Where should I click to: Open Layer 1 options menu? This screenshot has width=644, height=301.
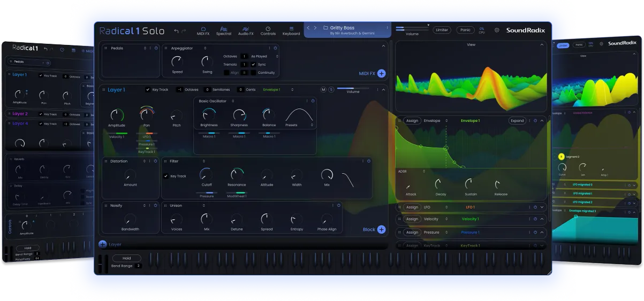click(x=378, y=90)
